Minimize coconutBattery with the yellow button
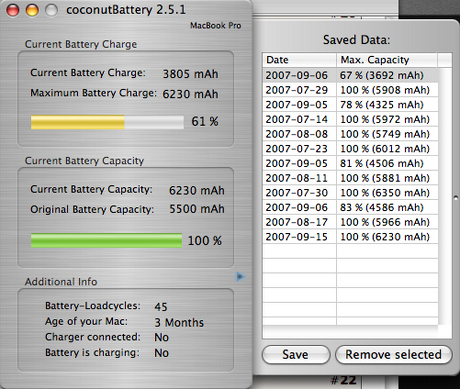The height and width of the screenshot is (389, 460). [32, 10]
